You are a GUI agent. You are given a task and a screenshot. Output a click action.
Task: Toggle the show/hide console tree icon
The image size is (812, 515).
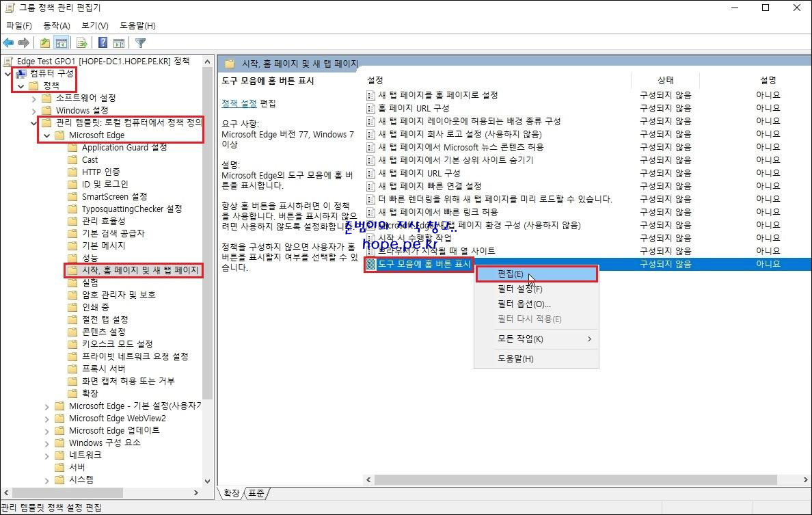pyautogui.click(x=62, y=43)
